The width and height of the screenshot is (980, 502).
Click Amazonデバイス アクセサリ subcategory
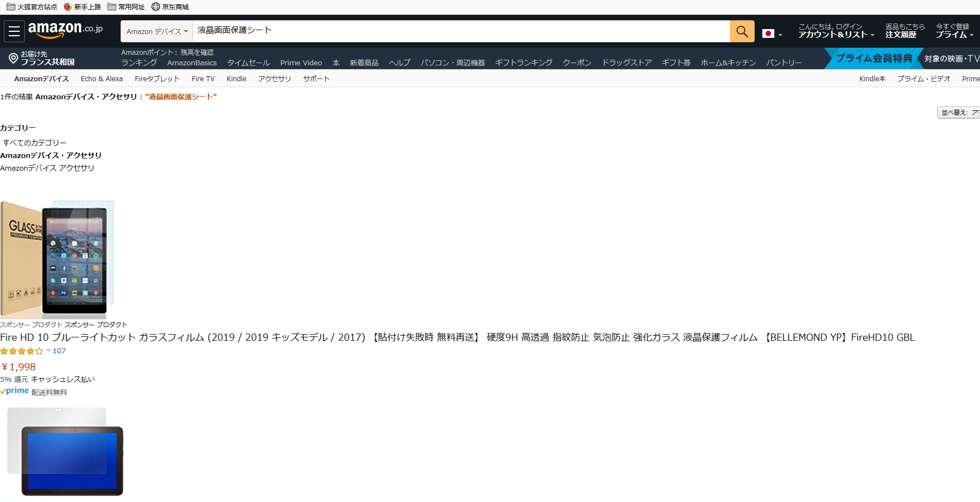click(x=47, y=168)
